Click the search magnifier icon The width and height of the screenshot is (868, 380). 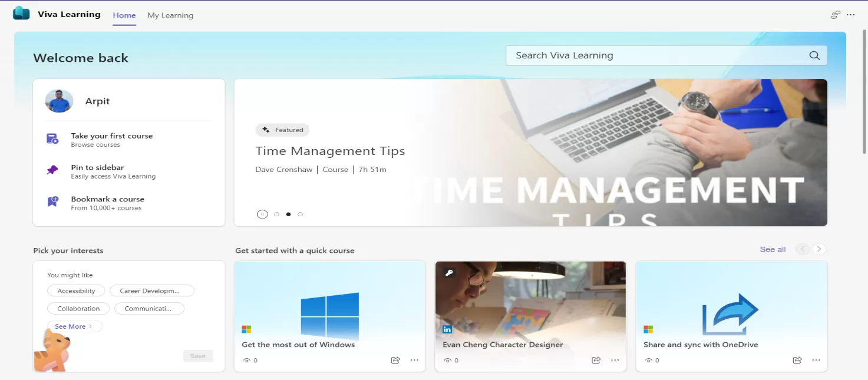pyautogui.click(x=814, y=55)
